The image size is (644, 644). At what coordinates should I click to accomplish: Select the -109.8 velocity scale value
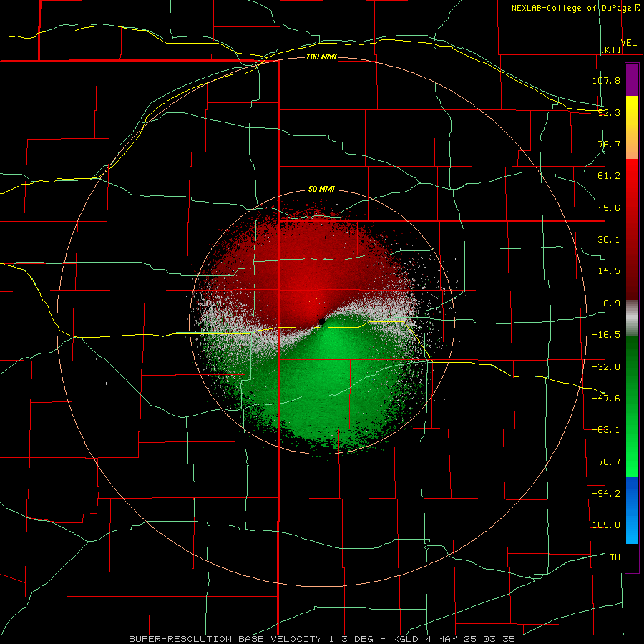pos(603,525)
